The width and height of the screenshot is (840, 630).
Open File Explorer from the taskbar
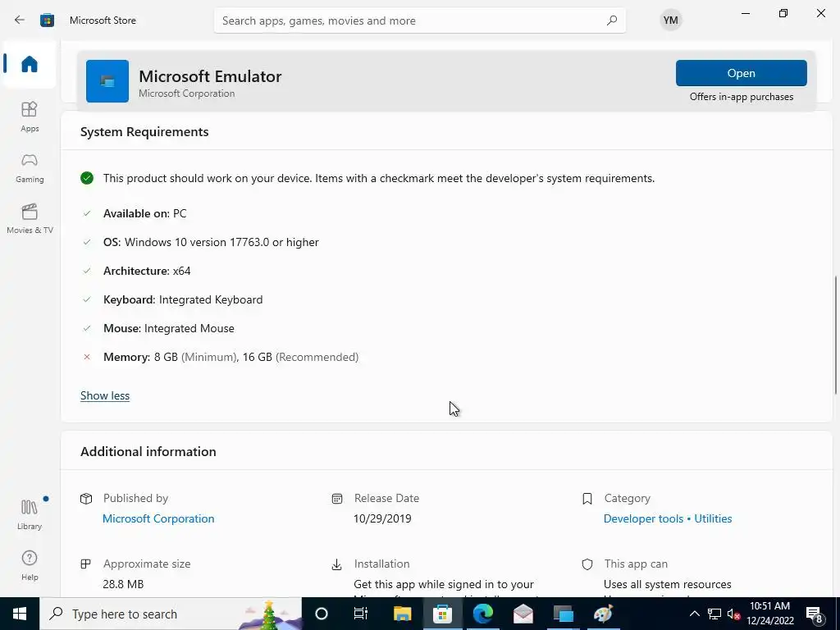click(x=402, y=614)
